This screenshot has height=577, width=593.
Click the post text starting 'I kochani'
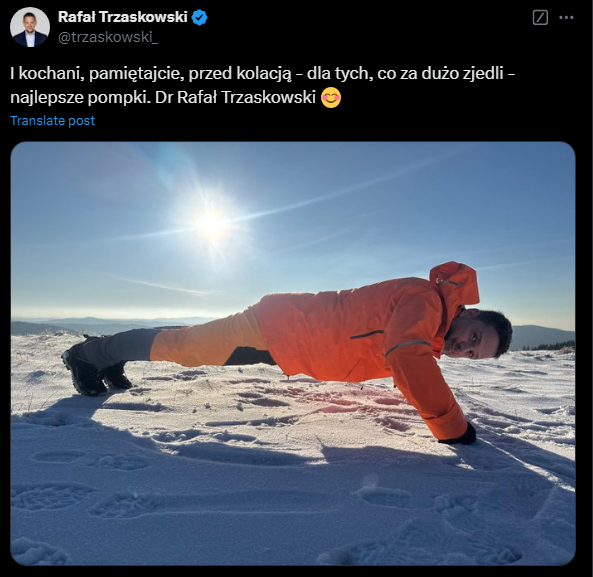[262, 85]
